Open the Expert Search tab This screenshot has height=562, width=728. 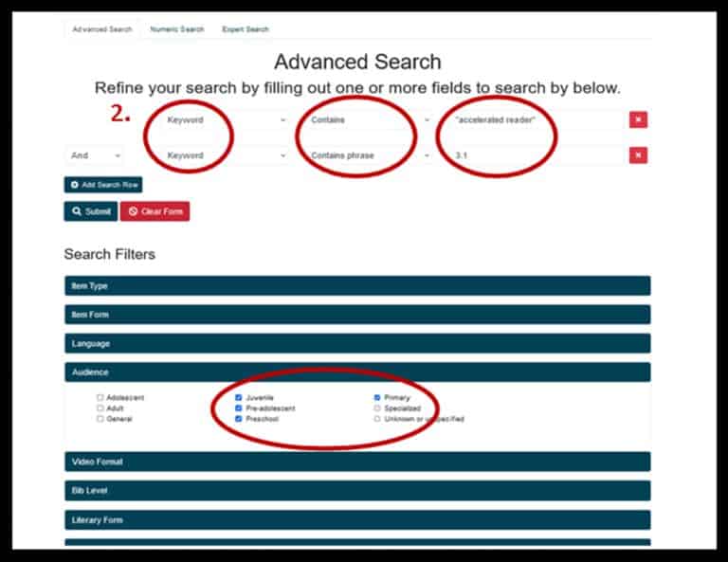coord(246,29)
